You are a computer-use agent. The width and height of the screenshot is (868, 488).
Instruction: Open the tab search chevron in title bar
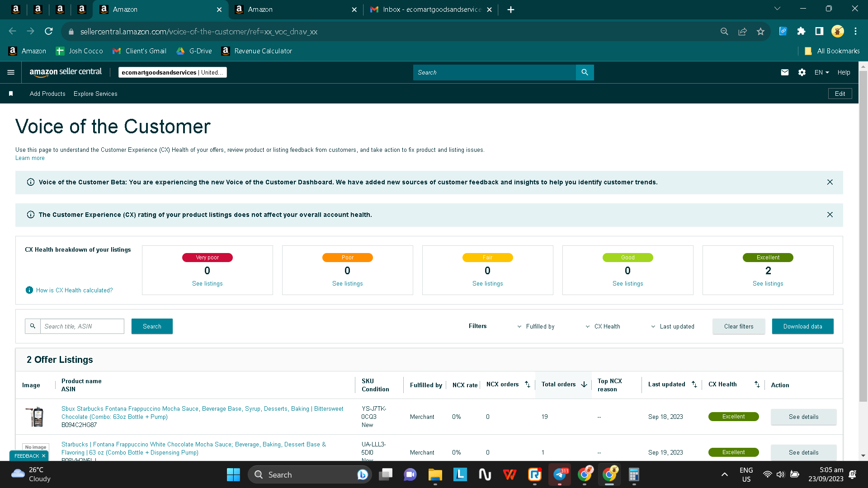tap(777, 9)
